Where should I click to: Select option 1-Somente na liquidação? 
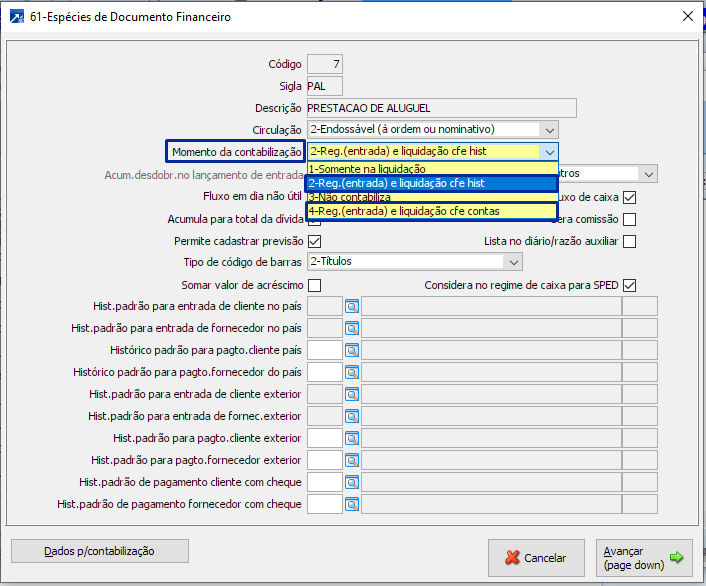click(x=433, y=169)
